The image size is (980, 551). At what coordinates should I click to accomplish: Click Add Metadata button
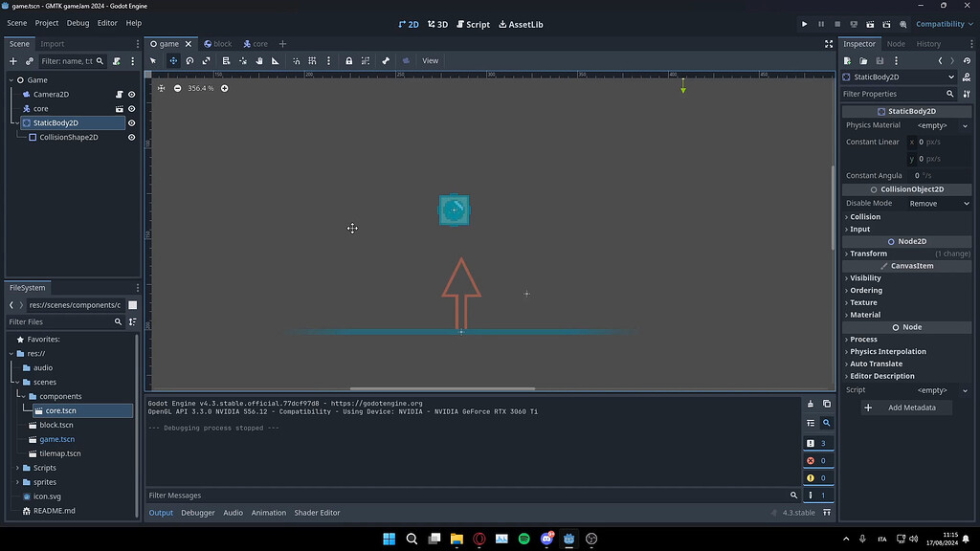click(906, 408)
